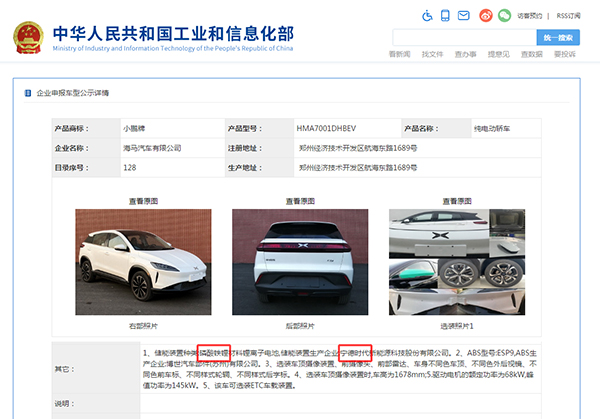600x419 pixels.
Task: Select the catalog number 128
Action: [x=130, y=168]
